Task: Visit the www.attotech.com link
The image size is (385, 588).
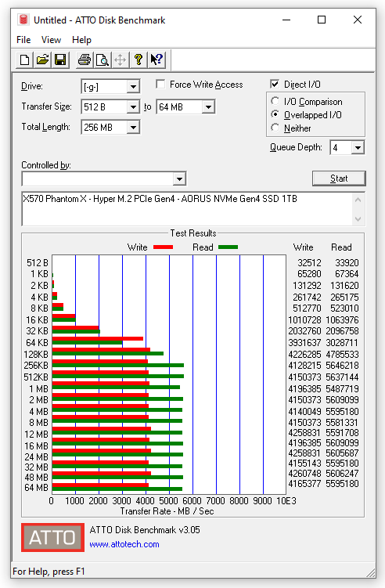Action: click(124, 544)
